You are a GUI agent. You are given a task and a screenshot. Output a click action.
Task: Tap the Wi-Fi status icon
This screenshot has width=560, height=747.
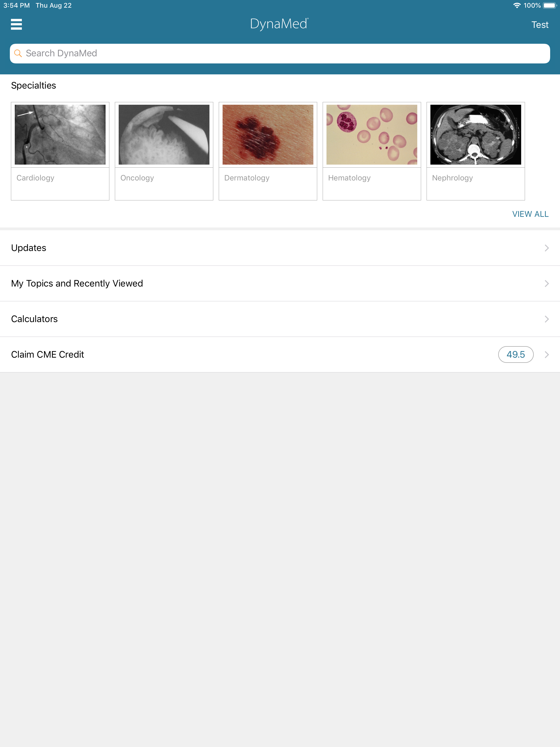[x=517, y=5]
